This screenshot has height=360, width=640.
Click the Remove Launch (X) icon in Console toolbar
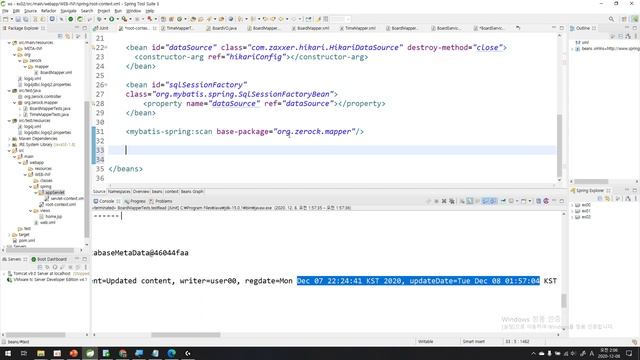[x=444, y=201]
